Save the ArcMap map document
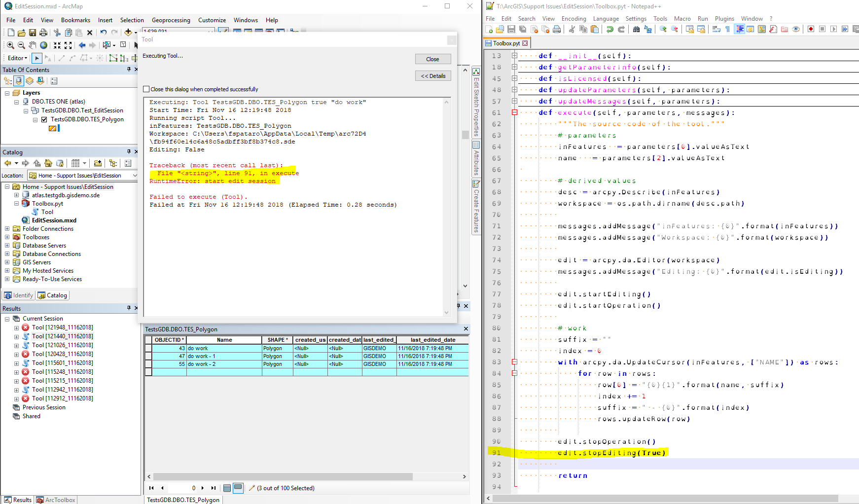Viewport: 859px width, 504px height. pyautogui.click(x=32, y=33)
